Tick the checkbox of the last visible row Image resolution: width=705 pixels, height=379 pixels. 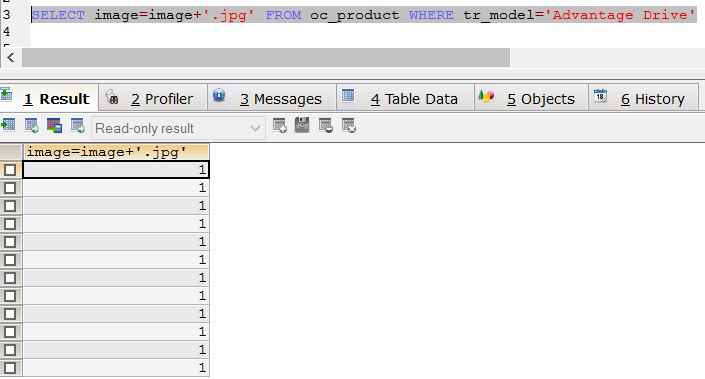click(x=10, y=368)
